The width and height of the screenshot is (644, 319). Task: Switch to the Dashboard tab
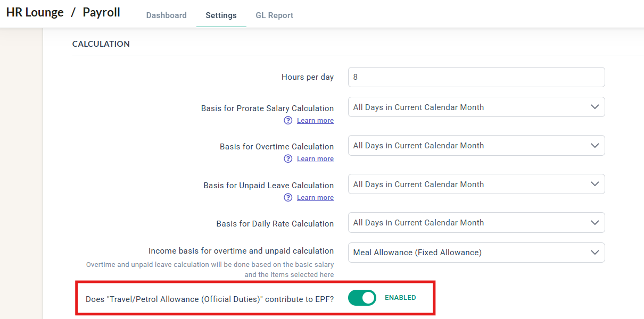pyautogui.click(x=167, y=15)
